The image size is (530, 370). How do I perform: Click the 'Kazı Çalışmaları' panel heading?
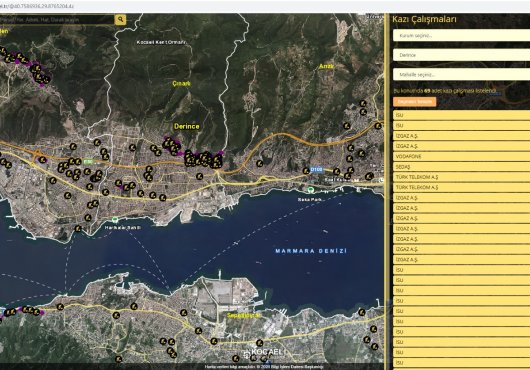424,19
